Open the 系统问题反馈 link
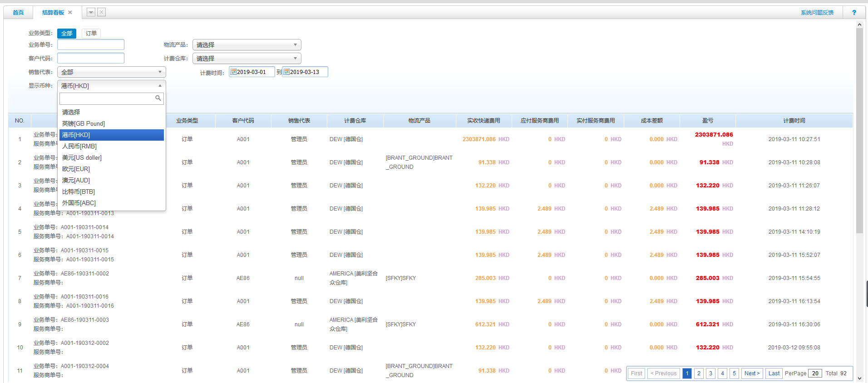The height and width of the screenshot is (383, 868). [817, 13]
